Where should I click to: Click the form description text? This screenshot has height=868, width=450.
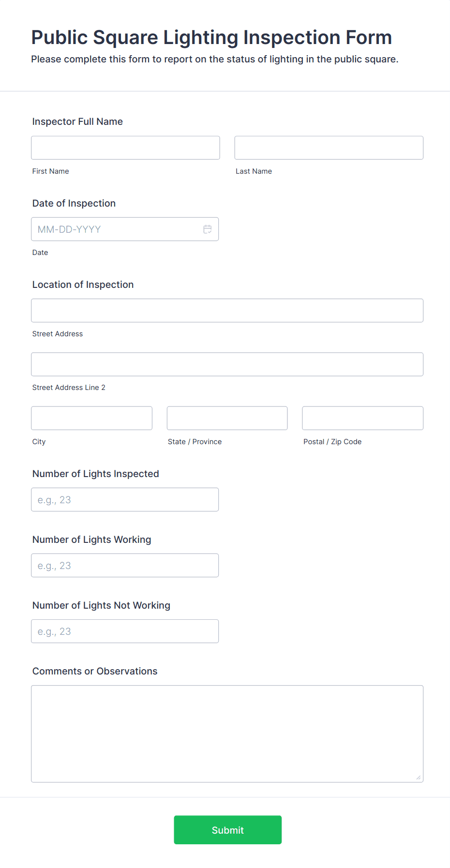[x=215, y=59]
